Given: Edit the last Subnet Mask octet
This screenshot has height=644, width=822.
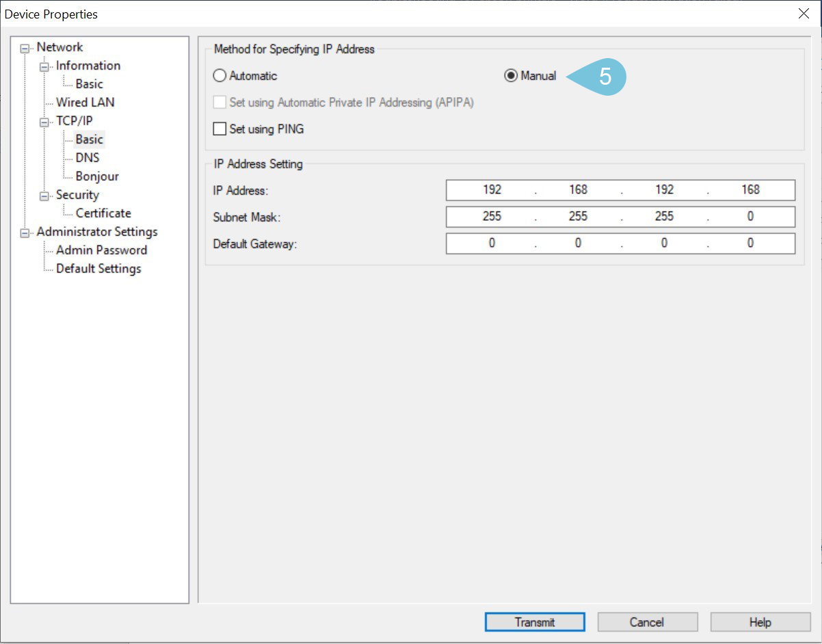Looking at the screenshot, I should tap(750, 216).
